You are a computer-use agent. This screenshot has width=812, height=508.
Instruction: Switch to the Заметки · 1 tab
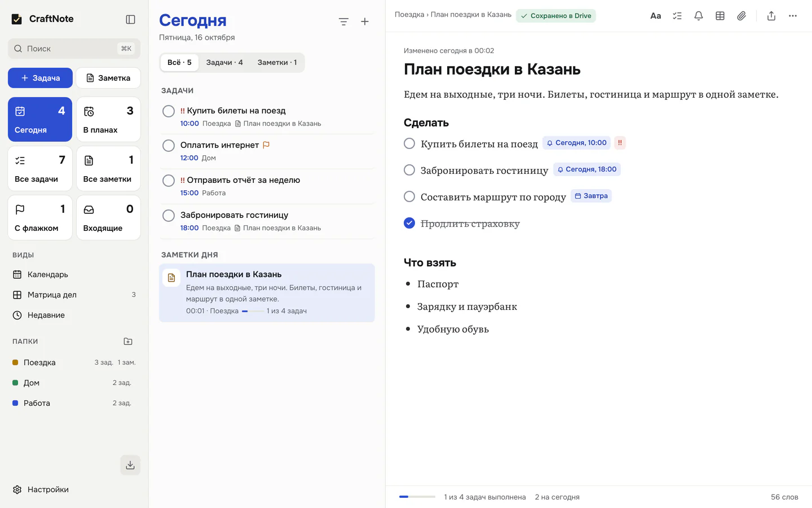coord(277,63)
